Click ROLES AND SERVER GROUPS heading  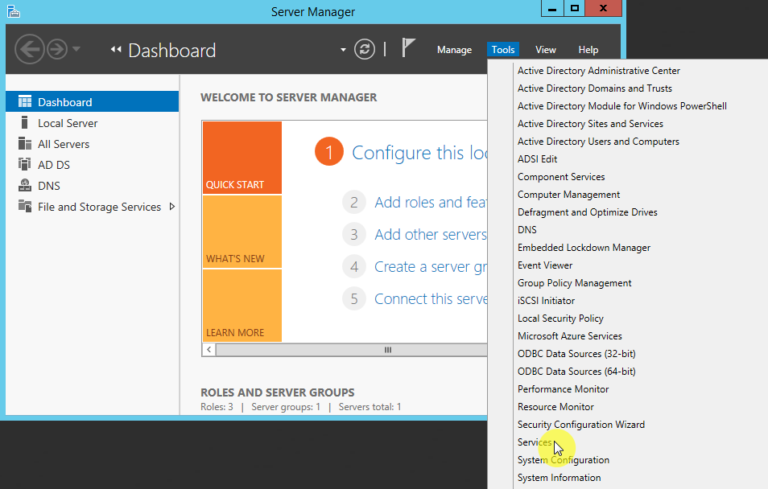(x=277, y=392)
